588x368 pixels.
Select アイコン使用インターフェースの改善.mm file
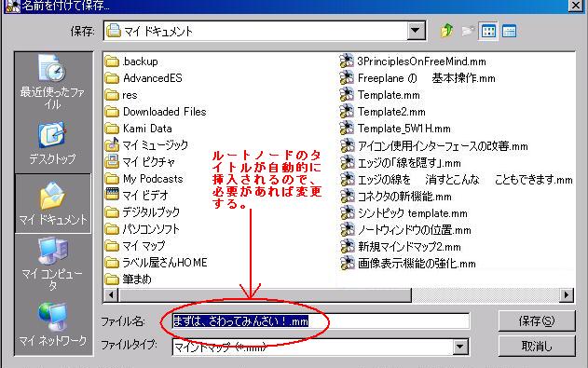point(433,145)
